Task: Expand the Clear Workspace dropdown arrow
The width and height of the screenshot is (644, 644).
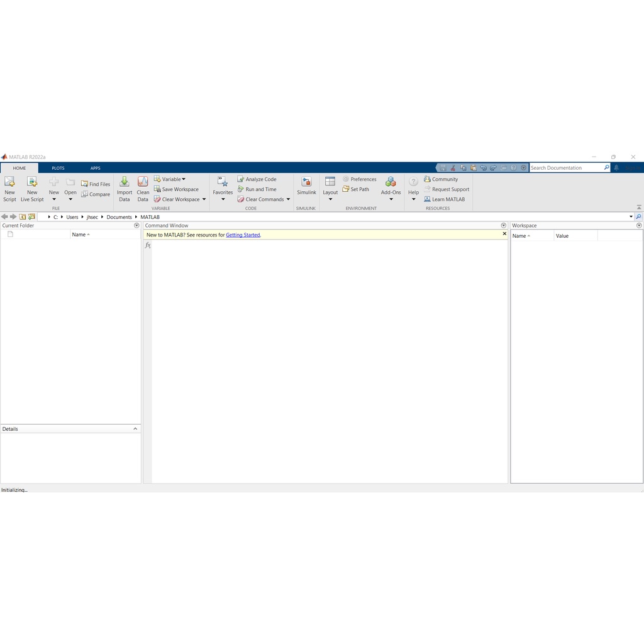Action: (x=204, y=199)
